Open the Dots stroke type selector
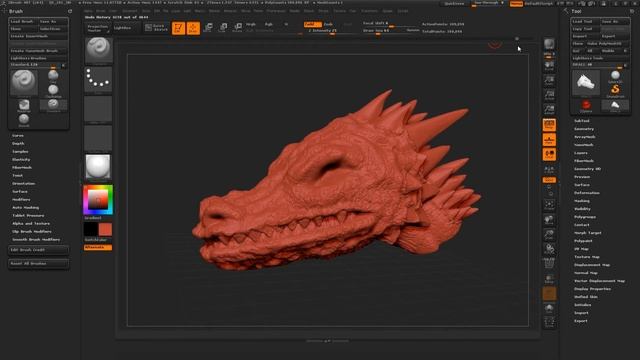Viewport: 640px width, 360px height. coord(98,79)
